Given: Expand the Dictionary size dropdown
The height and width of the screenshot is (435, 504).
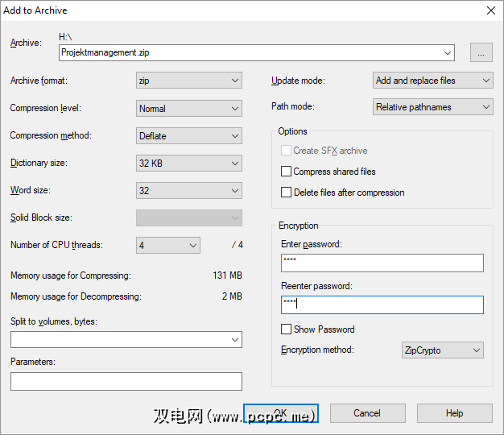Looking at the screenshot, I should pyautogui.click(x=189, y=164).
